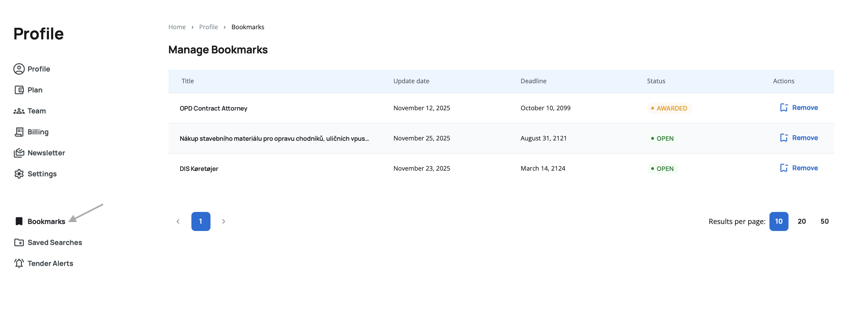
Task: Go to Profile breadcrumb link
Action: point(208,27)
